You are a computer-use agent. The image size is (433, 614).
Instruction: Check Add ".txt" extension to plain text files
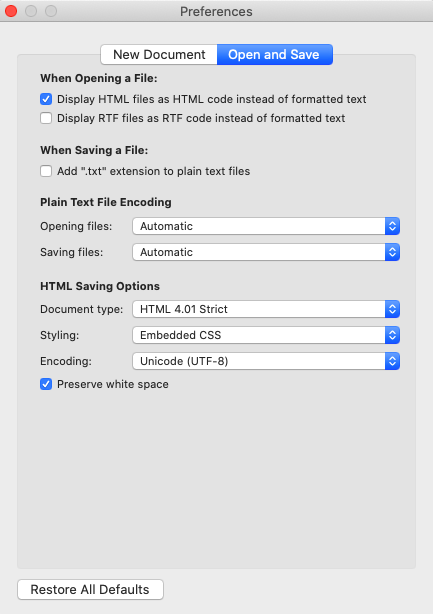[46, 171]
